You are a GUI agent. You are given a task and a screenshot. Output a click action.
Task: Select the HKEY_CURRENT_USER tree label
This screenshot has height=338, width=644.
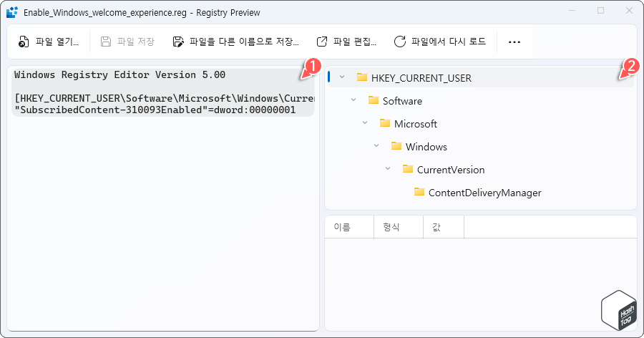[421, 78]
